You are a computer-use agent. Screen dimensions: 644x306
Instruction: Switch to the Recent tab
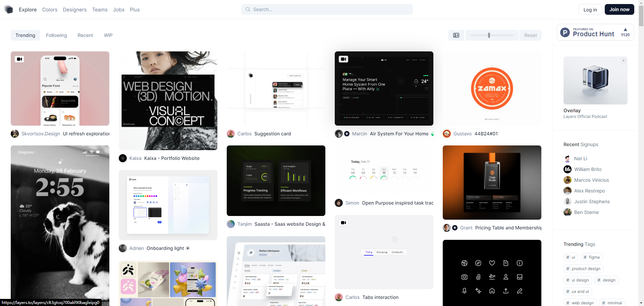point(85,35)
